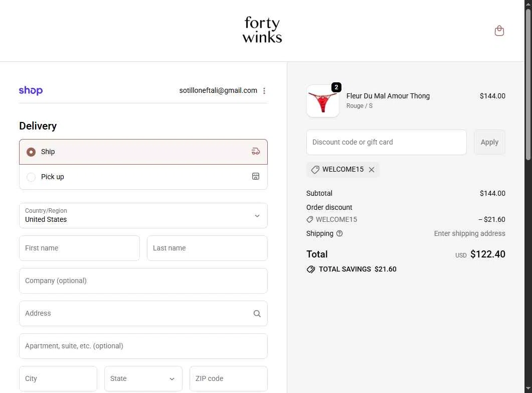
Task: Click the Apply discount button
Action: 489,143
